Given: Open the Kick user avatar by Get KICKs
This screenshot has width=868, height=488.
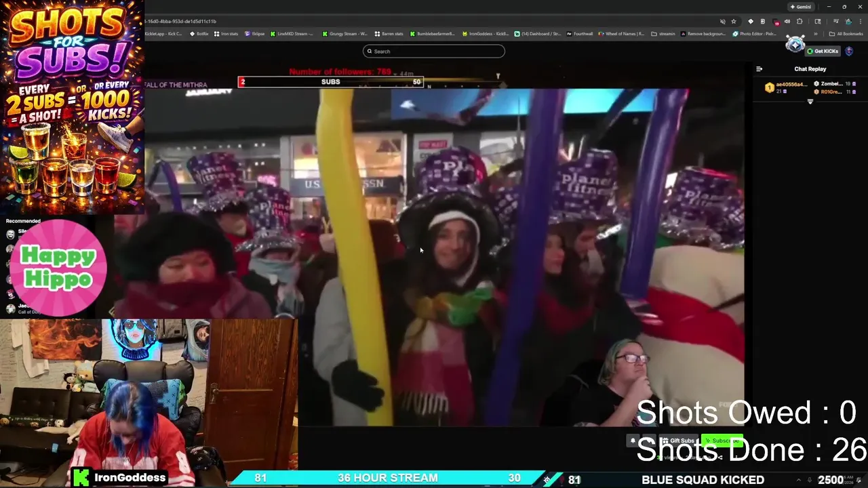Looking at the screenshot, I should (849, 51).
